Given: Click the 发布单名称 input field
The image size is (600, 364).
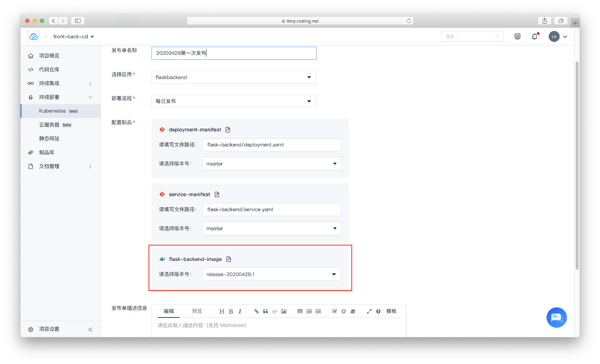Looking at the screenshot, I should [x=234, y=53].
